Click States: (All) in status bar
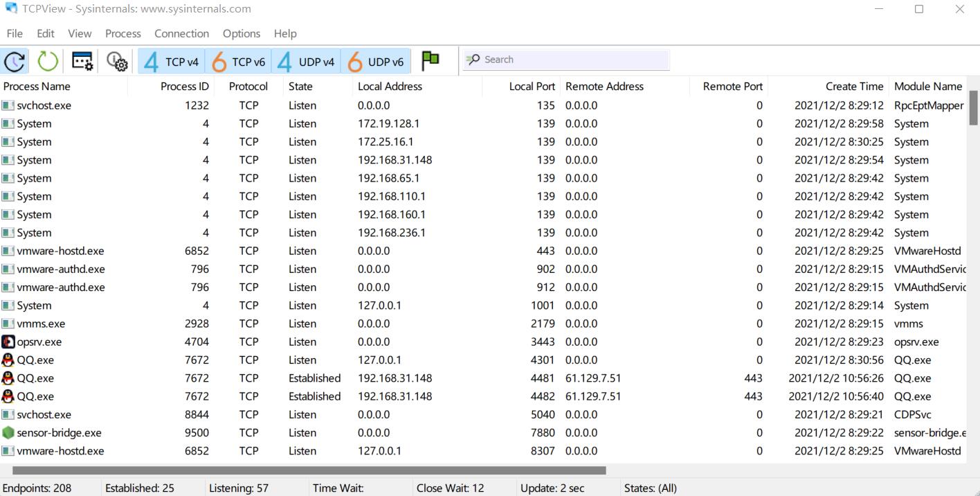980x496 pixels. 651,488
